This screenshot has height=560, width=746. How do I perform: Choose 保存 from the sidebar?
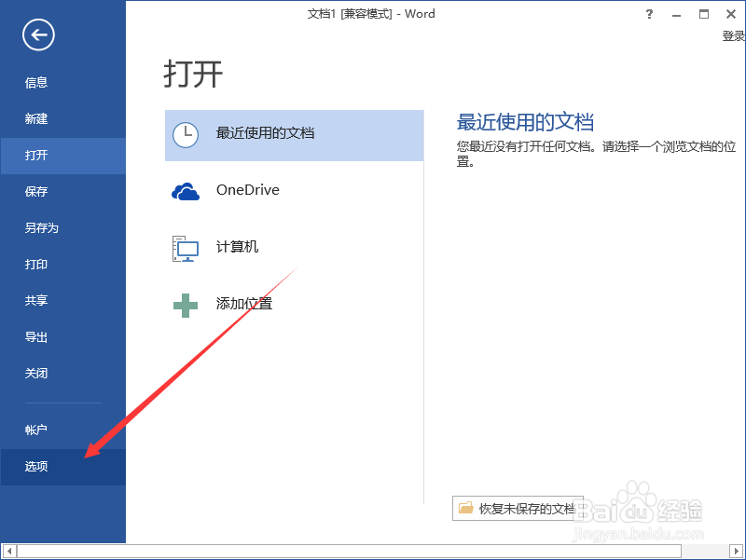[x=62, y=192]
